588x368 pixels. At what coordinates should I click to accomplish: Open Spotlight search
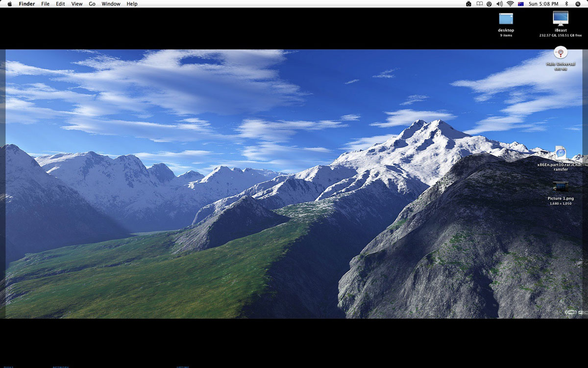click(578, 4)
